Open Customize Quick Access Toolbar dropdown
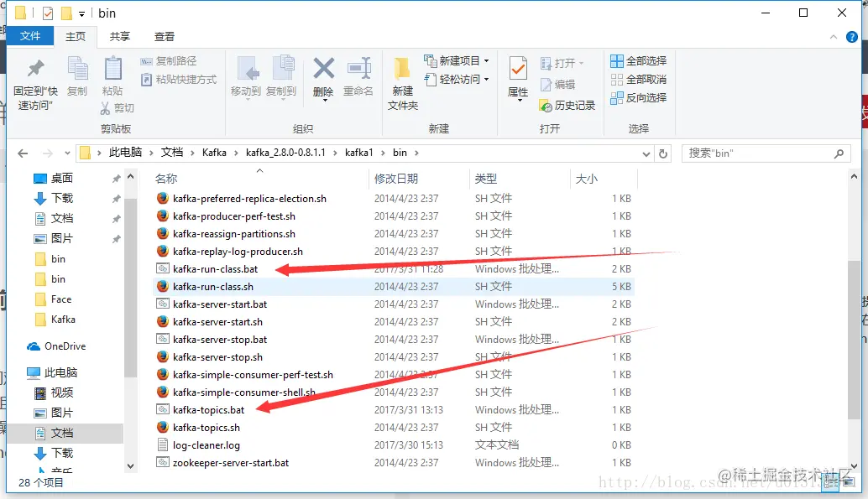Viewport: 868px width, 499px height. 81,13
